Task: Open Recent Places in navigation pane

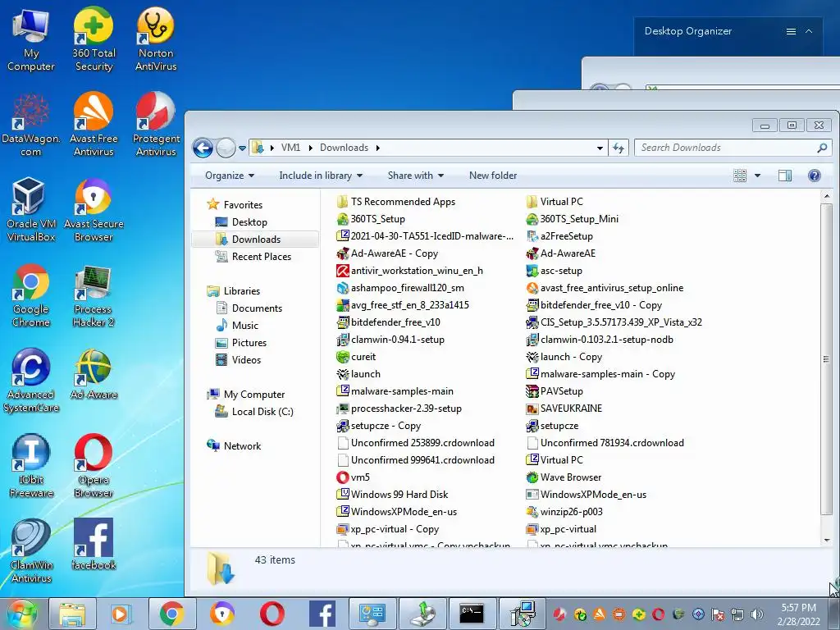Action: pos(262,257)
